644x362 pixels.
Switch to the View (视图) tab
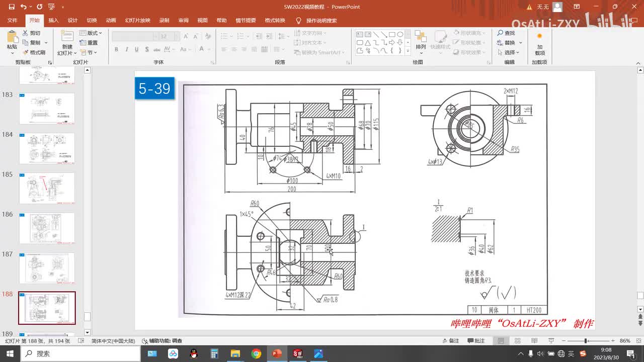pyautogui.click(x=202, y=21)
